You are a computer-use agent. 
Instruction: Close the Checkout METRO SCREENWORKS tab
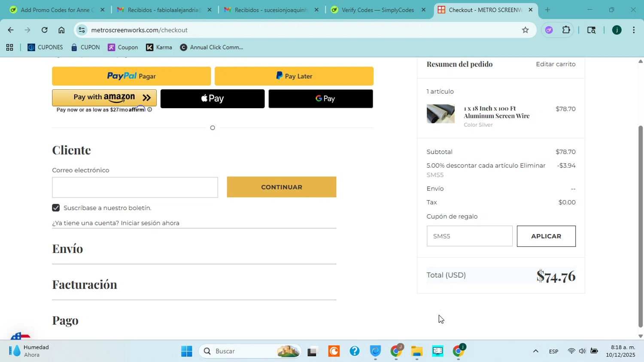tap(530, 10)
